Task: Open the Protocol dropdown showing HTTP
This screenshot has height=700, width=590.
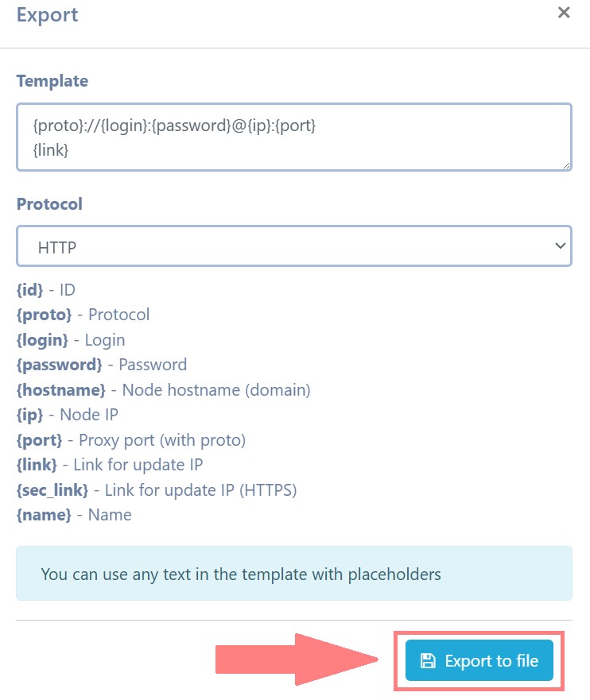Action: 294,246
